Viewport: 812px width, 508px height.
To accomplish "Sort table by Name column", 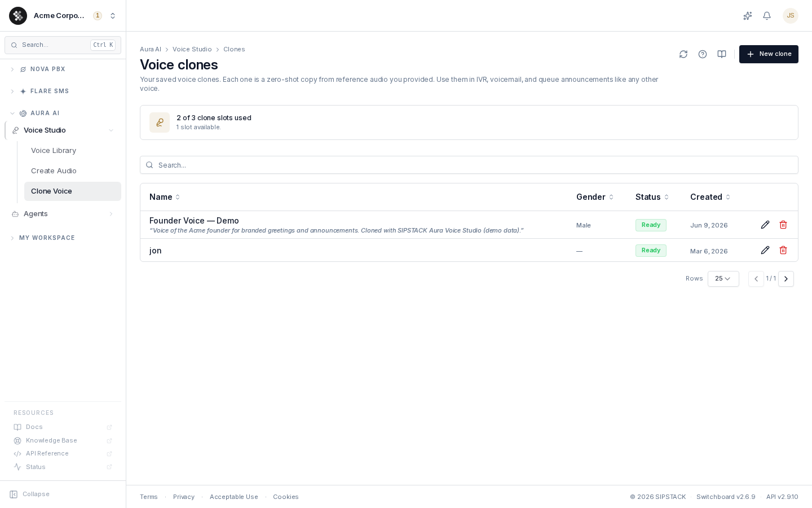I will point(165,197).
